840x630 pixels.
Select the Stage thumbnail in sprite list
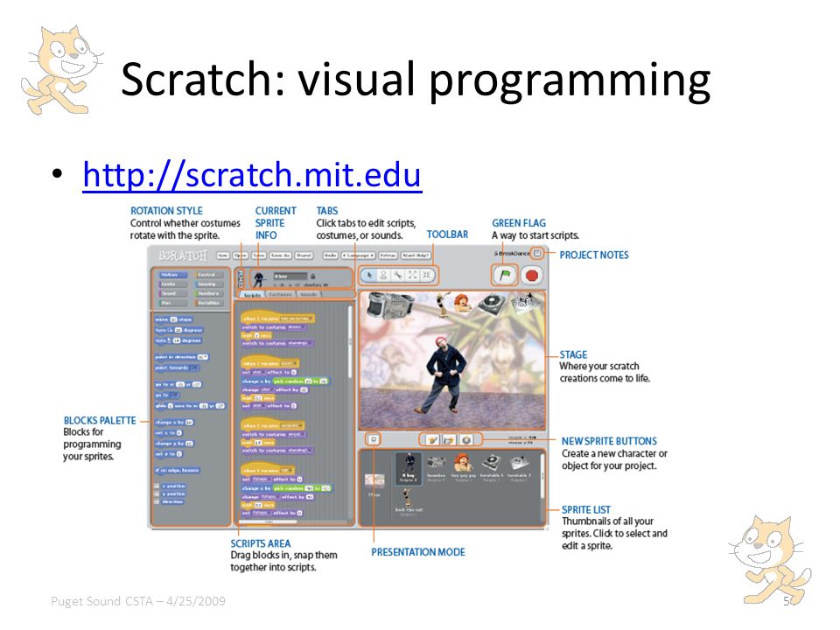coord(374,486)
